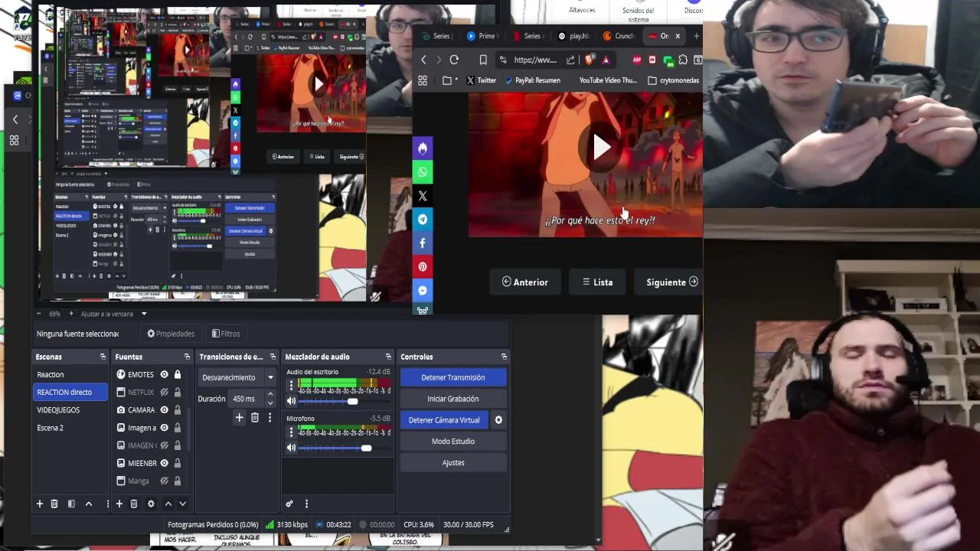Share on Facebook from browser sidebar
Viewport: 980px width, 551px height.
[x=423, y=243]
